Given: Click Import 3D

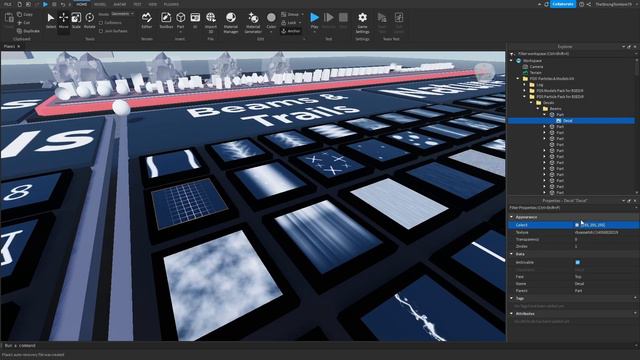Looking at the screenshot, I should 211,22.
